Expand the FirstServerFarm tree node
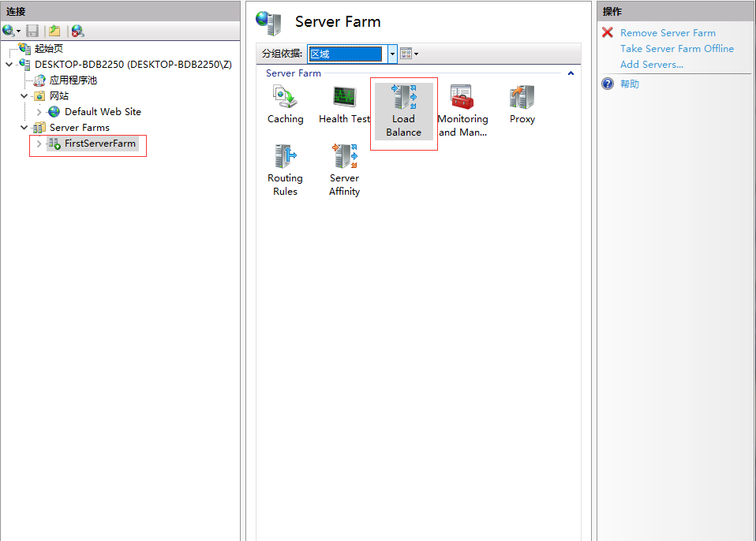756x541 pixels. click(x=39, y=144)
